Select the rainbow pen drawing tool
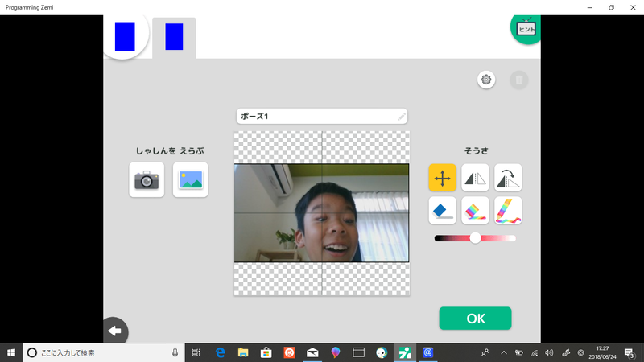 (x=508, y=211)
